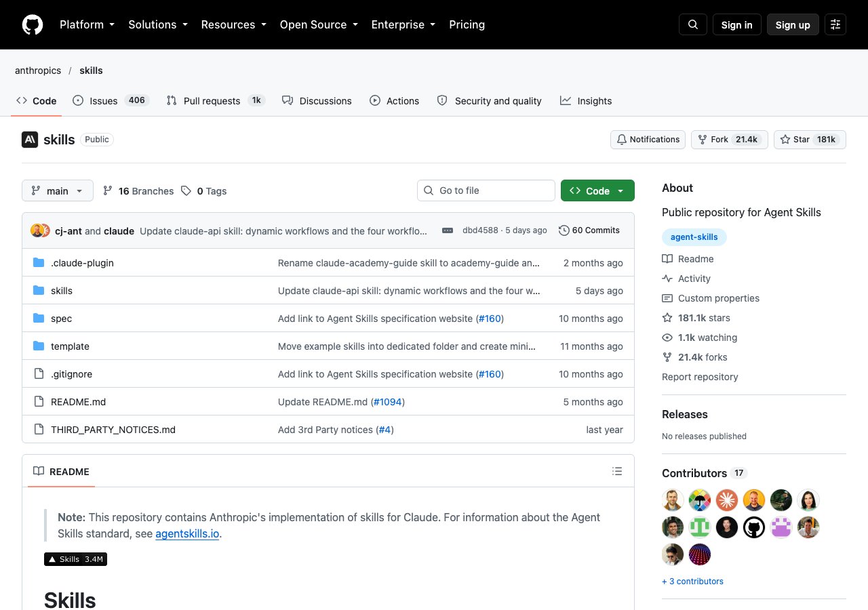Open the GitHub Octocat contributor avatar
Image resolution: width=868 pixels, height=610 pixels.
point(754,527)
